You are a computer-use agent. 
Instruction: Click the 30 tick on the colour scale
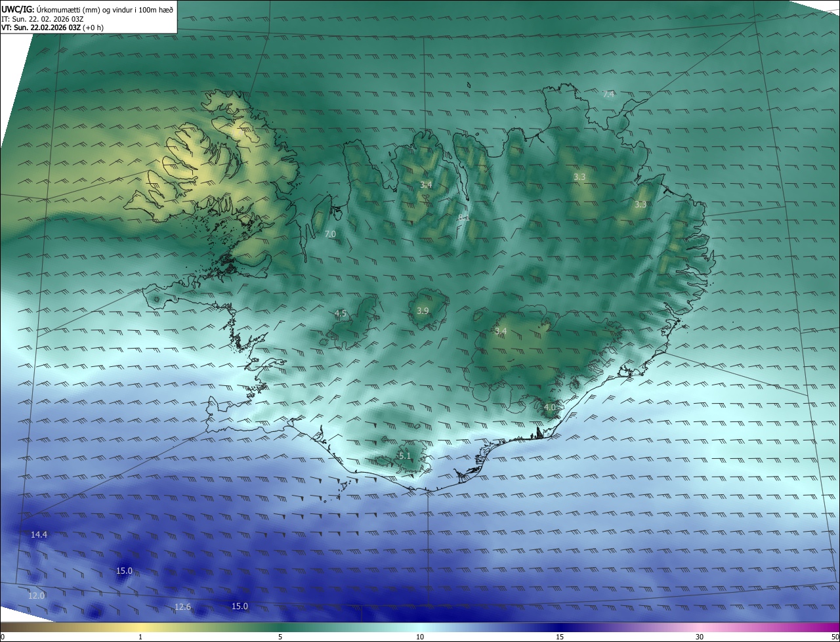(700, 637)
